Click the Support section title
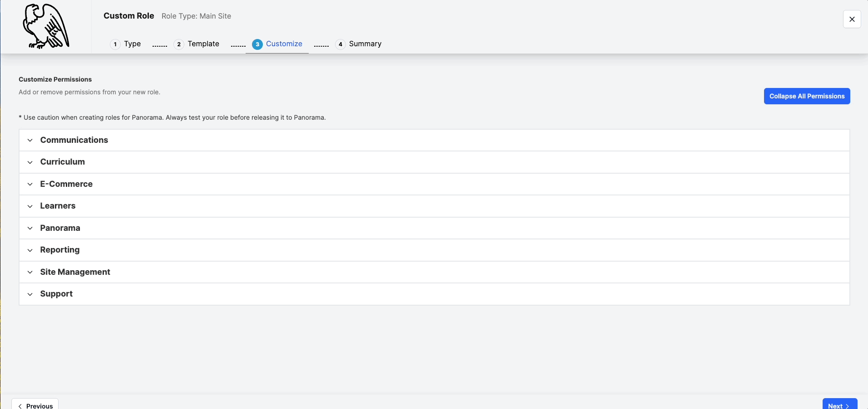This screenshot has height=409, width=868. 56,294
